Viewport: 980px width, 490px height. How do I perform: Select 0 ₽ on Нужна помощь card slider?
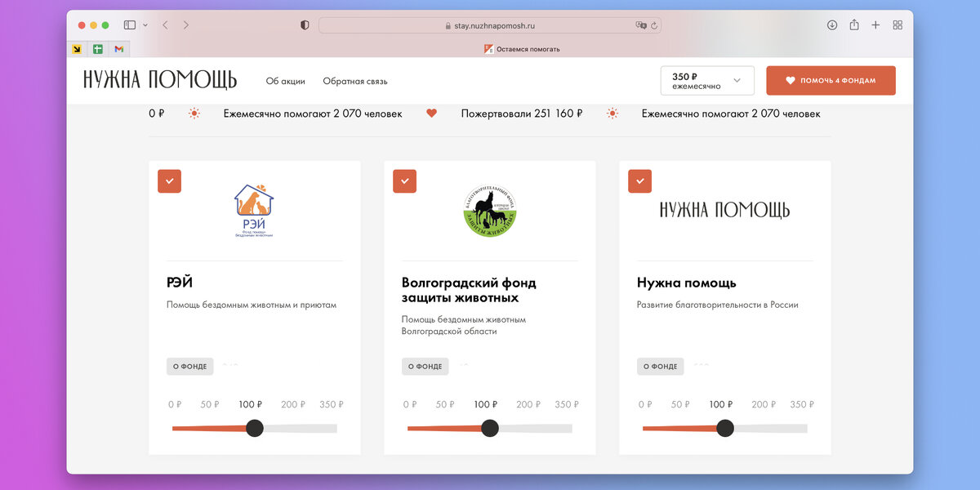(x=645, y=404)
